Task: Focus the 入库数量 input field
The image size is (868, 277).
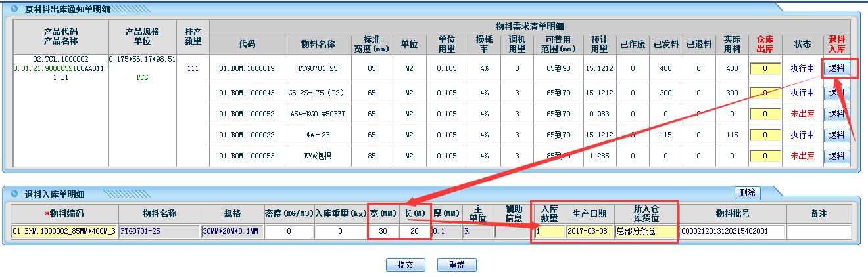Action: click(x=548, y=231)
